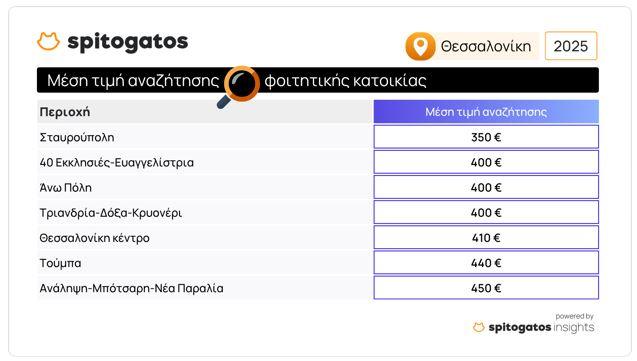Viewport: 637px width, 361px height.
Task: Click the 450 € price cell
Action: click(486, 288)
